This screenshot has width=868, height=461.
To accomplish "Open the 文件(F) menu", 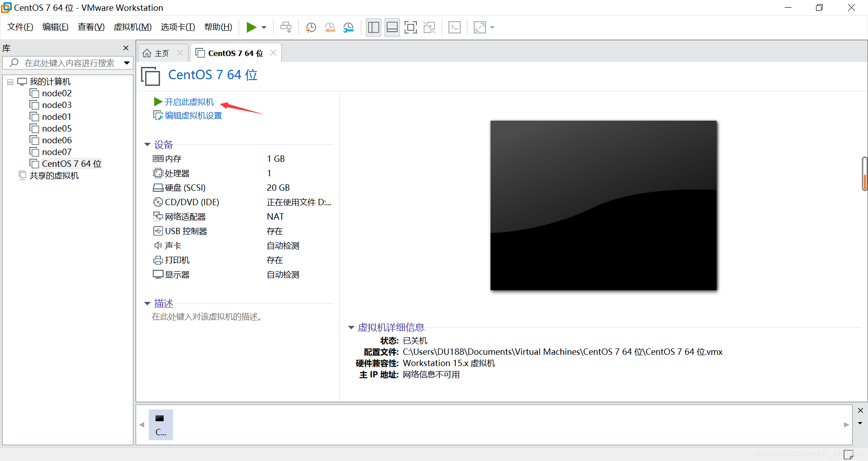I will click(20, 27).
